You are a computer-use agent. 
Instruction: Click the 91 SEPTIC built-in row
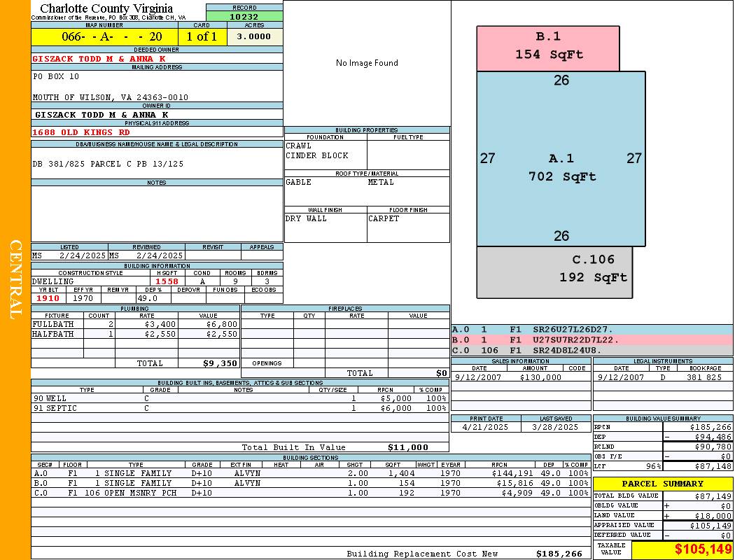pyautogui.click(x=240, y=409)
